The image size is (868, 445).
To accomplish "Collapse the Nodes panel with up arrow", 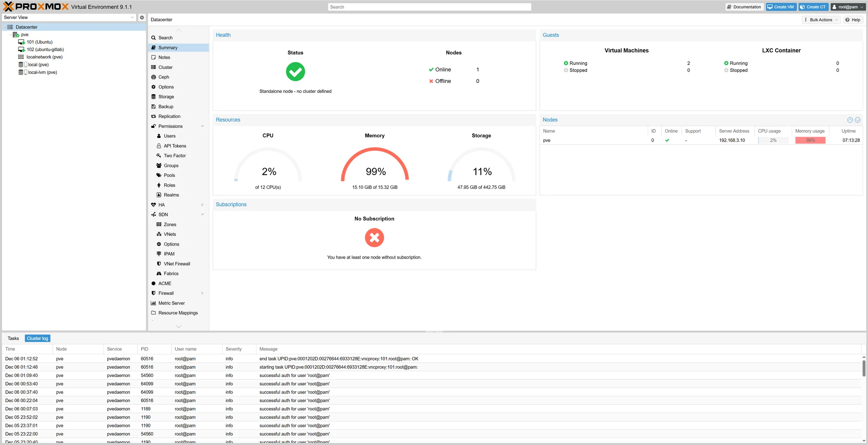I will pyautogui.click(x=850, y=120).
